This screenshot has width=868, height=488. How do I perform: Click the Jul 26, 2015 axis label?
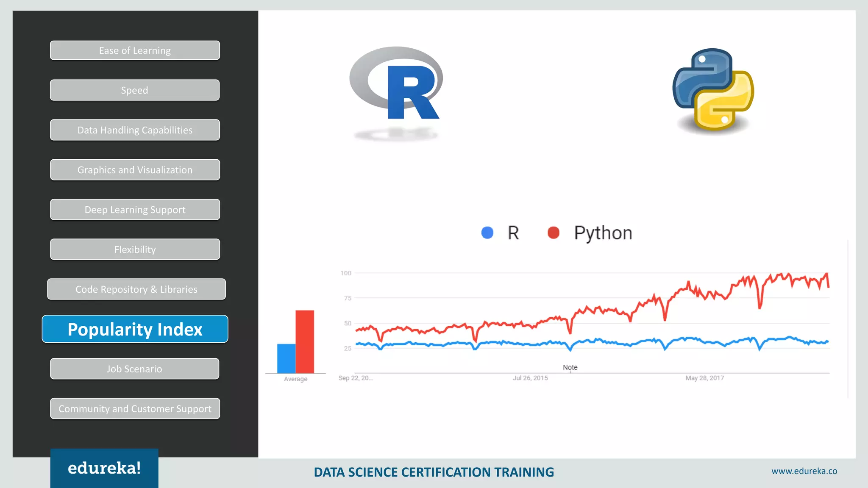click(530, 378)
